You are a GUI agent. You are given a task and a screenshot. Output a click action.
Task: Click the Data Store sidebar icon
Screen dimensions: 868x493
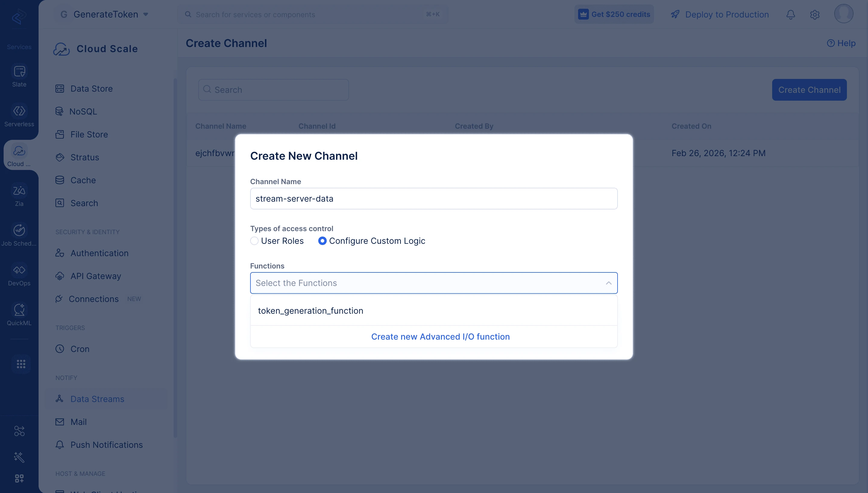[x=60, y=89]
